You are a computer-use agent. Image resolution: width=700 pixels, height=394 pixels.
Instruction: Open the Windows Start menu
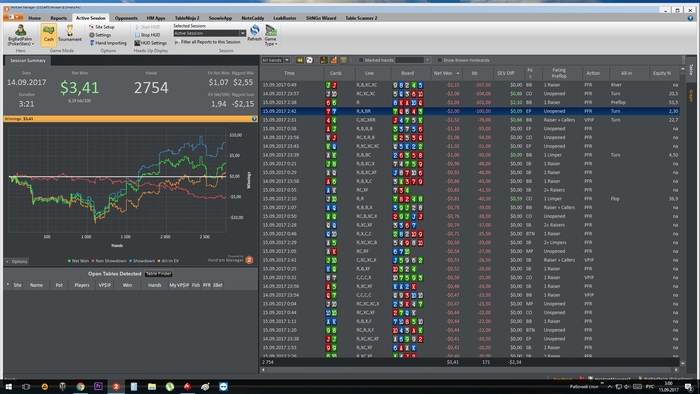click(x=8, y=386)
